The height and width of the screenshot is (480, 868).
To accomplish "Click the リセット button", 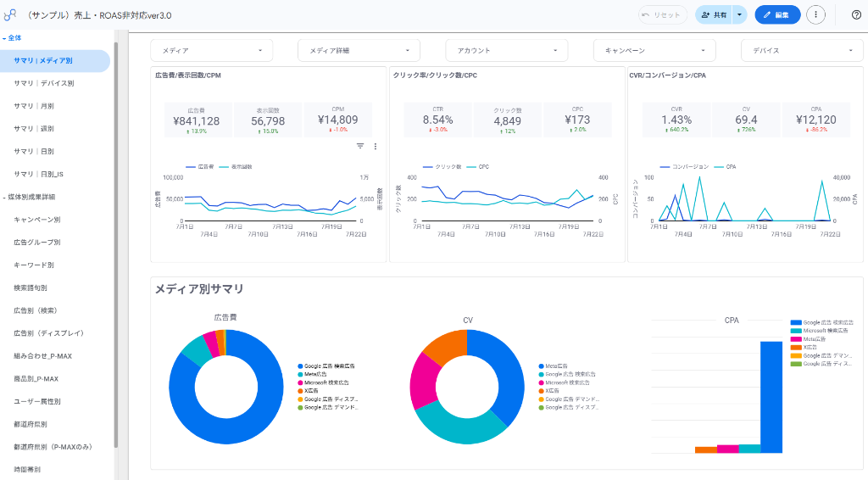I will click(662, 15).
